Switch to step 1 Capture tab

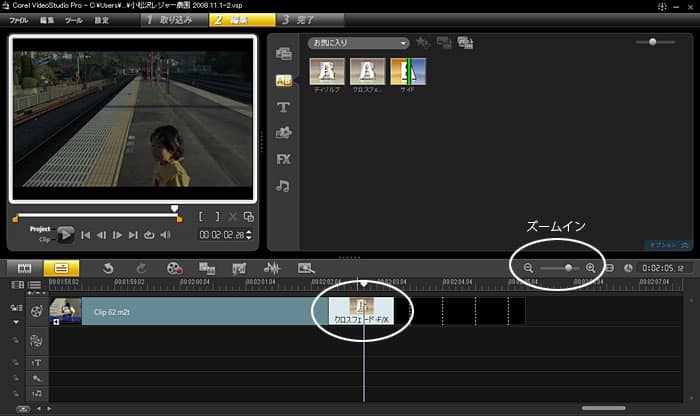(175, 20)
